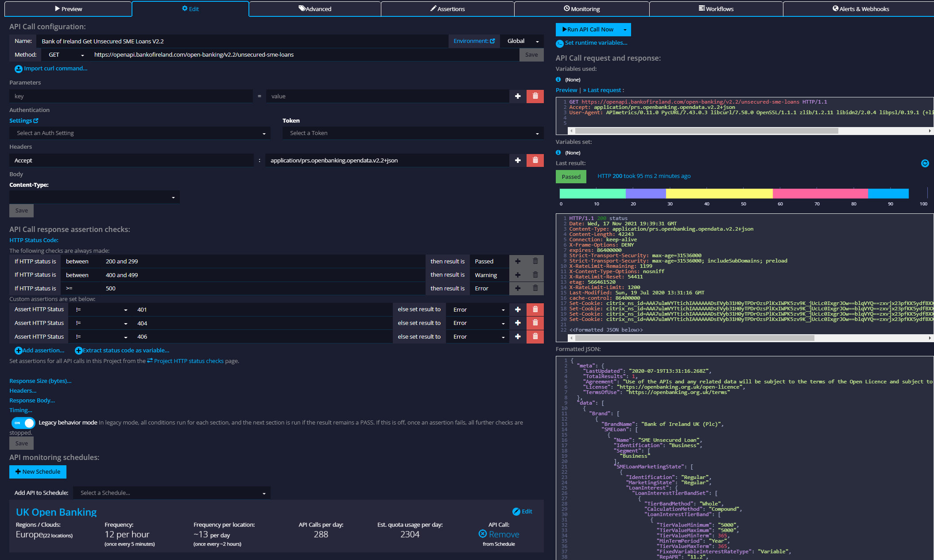934x560 pixels.
Task: Open the Run API Call Now dropdown arrow
Action: 625,30
